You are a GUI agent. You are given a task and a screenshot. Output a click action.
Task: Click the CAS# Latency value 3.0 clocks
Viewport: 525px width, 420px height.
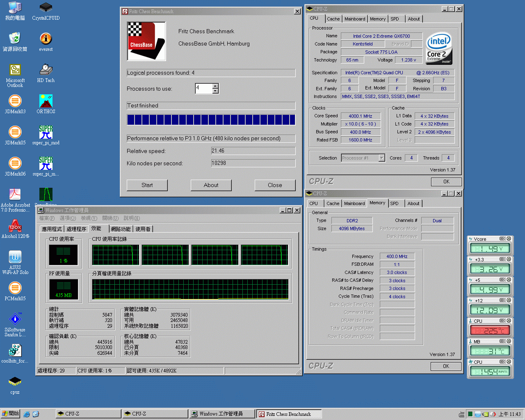tap(397, 272)
